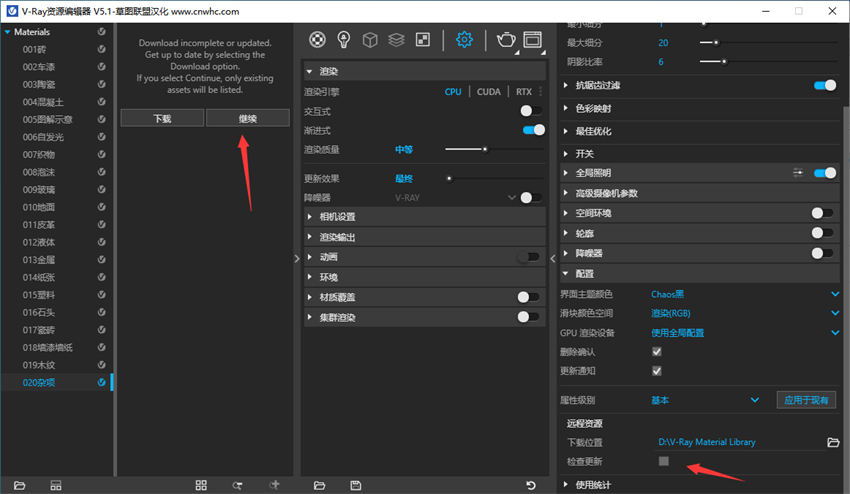Select the 009玻璃 material category

[x=41, y=190]
